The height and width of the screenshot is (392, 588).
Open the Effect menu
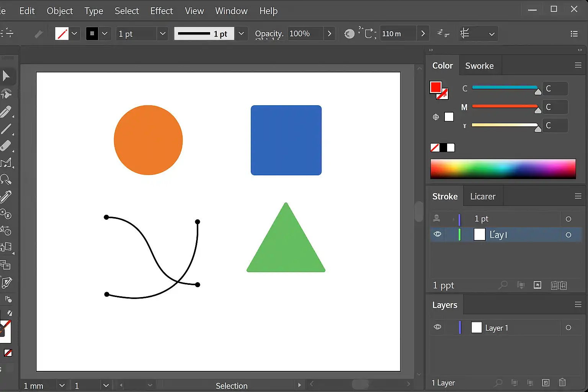point(162,11)
